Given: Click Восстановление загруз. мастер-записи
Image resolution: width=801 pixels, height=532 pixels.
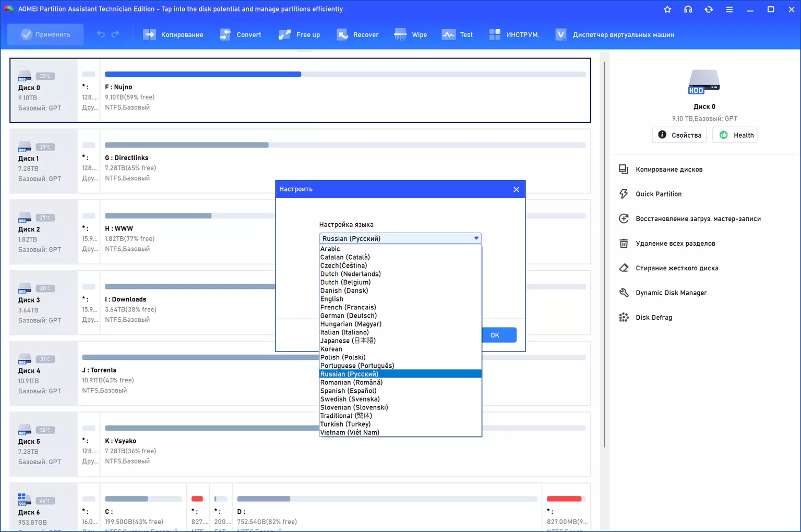Looking at the screenshot, I should coord(698,219).
